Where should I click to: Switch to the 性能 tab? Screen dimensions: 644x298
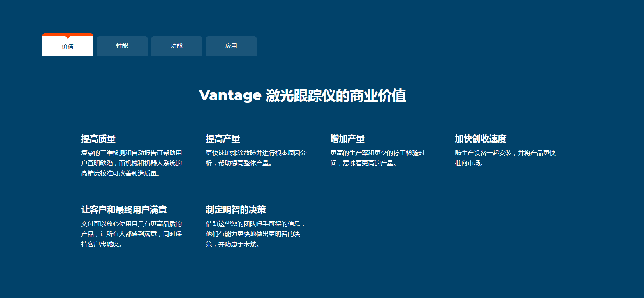click(122, 46)
